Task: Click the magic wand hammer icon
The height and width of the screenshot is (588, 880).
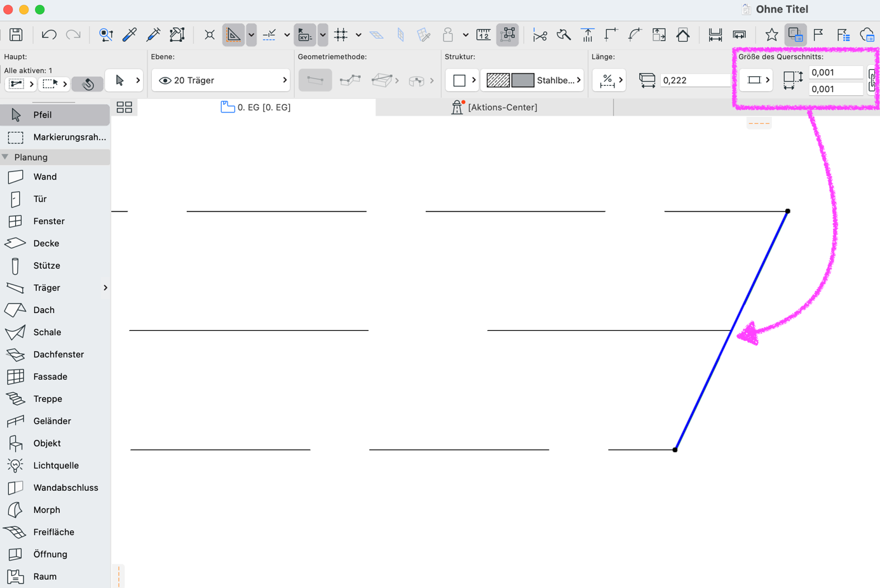Action: coord(177,34)
